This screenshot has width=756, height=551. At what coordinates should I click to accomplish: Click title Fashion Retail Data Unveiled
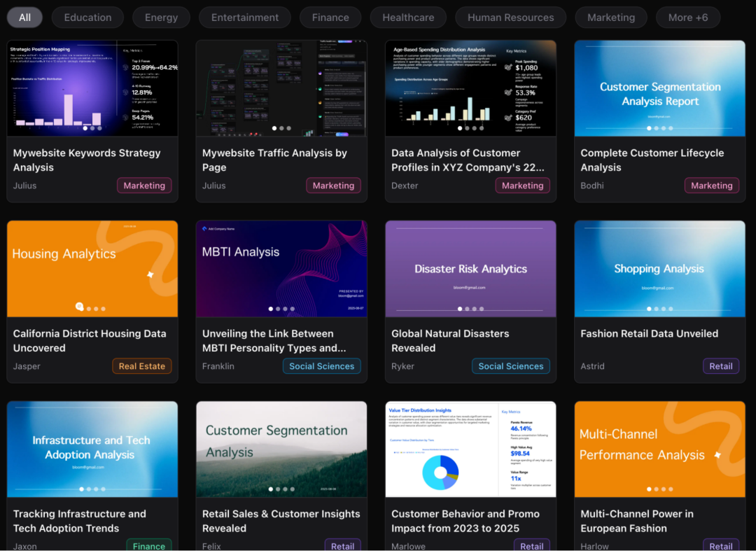point(649,333)
